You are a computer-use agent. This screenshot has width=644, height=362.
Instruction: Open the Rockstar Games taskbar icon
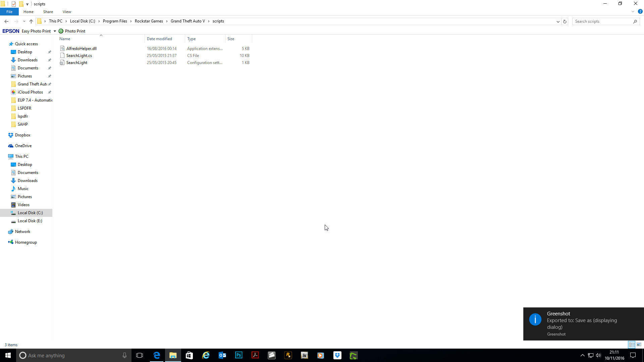pyautogui.click(x=288, y=355)
